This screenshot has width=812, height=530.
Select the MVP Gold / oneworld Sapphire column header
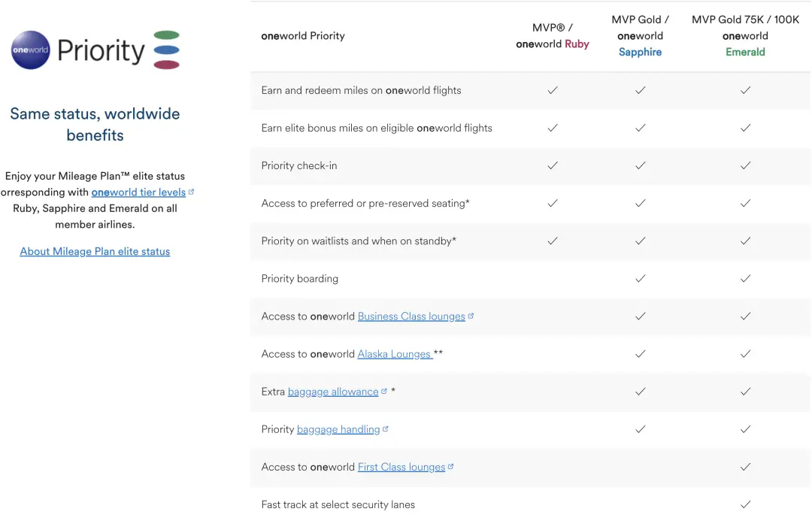pyautogui.click(x=640, y=35)
